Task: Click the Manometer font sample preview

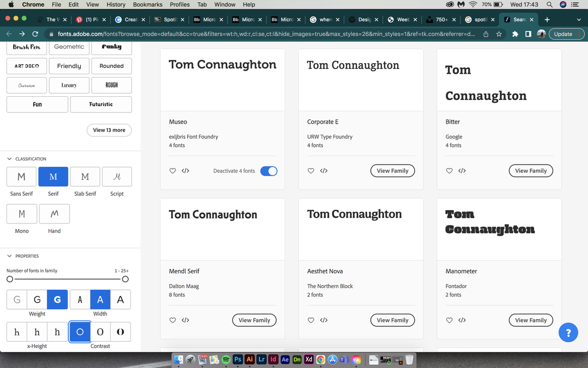Action: 499,229
